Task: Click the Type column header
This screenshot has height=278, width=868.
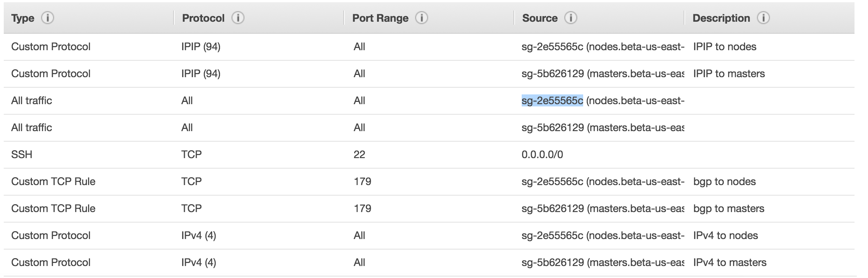Action: pos(23,18)
